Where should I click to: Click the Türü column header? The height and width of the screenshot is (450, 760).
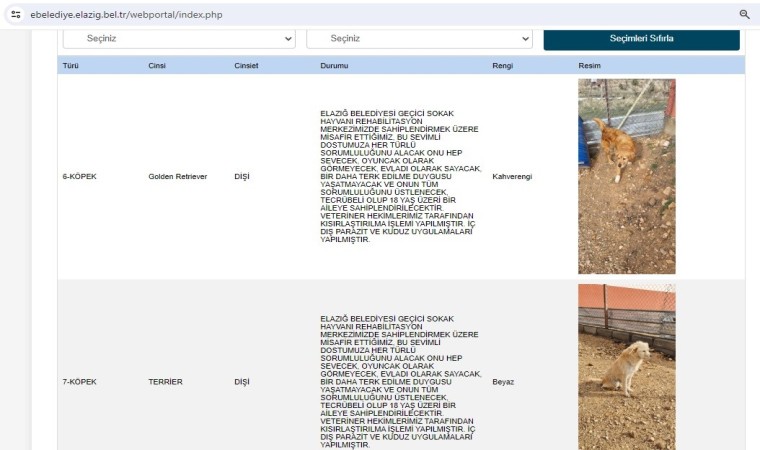tap(71, 65)
